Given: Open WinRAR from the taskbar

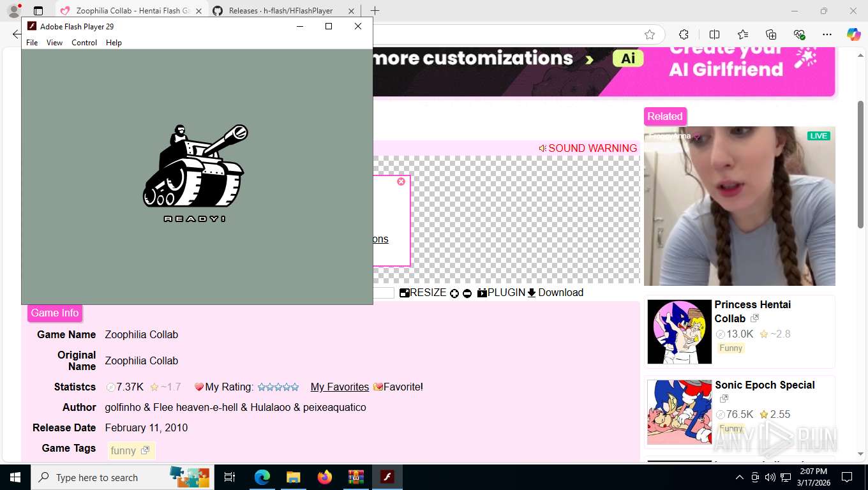Looking at the screenshot, I should point(355,477).
